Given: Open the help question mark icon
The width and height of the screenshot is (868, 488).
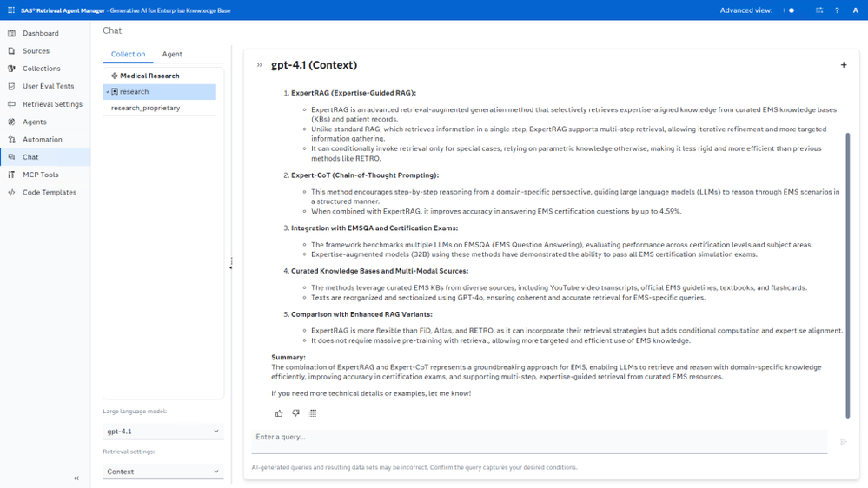Looking at the screenshot, I should click(x=837, y=10).
